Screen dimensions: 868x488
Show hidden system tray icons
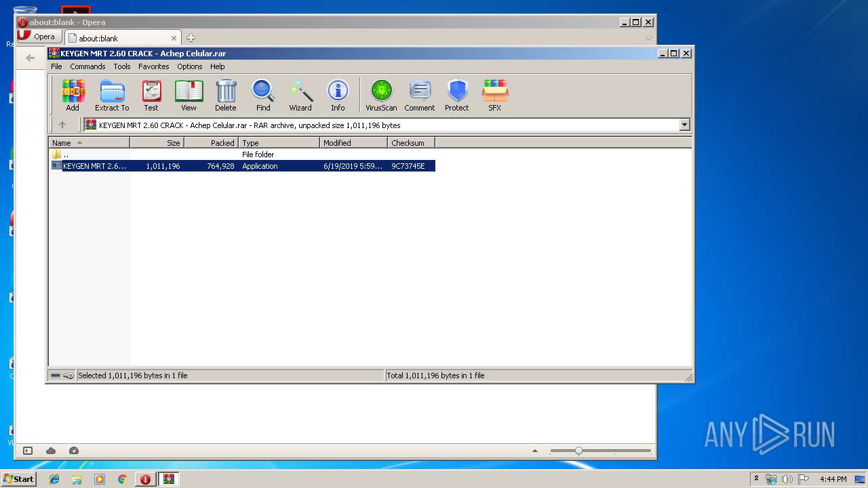756,479
